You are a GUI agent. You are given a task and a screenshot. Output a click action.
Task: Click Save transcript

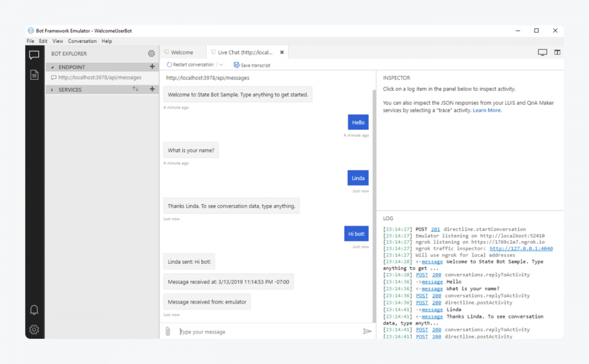point(252,65)
